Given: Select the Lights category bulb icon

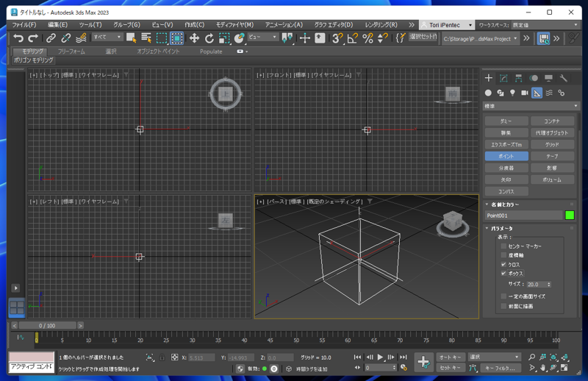Looking at the screenshot, I should (x=512, y=93).
